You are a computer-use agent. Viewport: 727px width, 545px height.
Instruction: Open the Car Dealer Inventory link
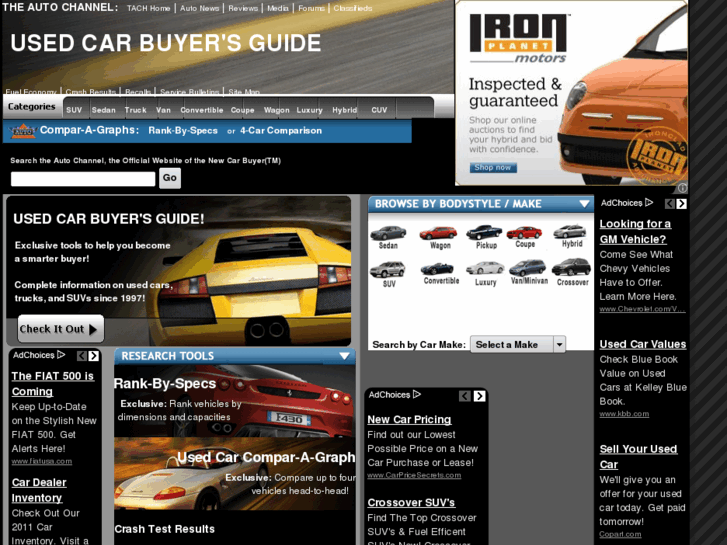[x=39, y=490]
